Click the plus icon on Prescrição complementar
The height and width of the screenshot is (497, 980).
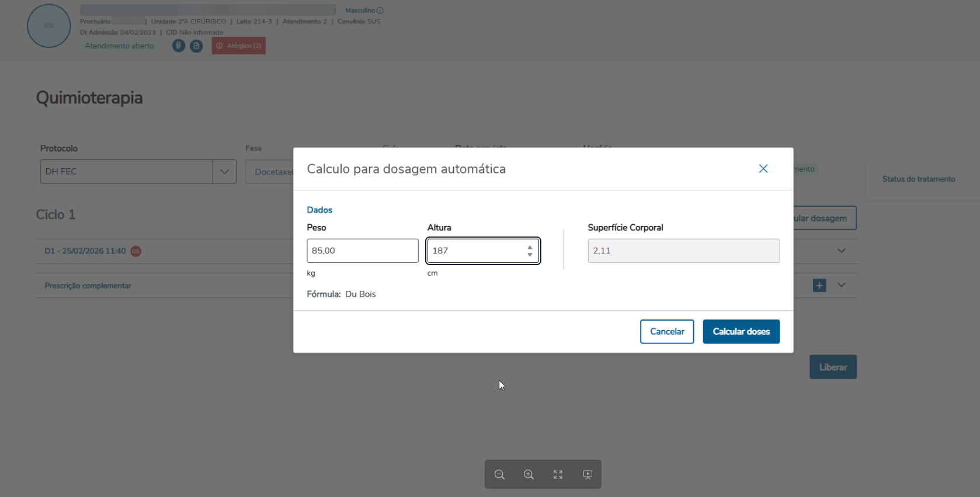pyautogui.click(x=819, y=286)
